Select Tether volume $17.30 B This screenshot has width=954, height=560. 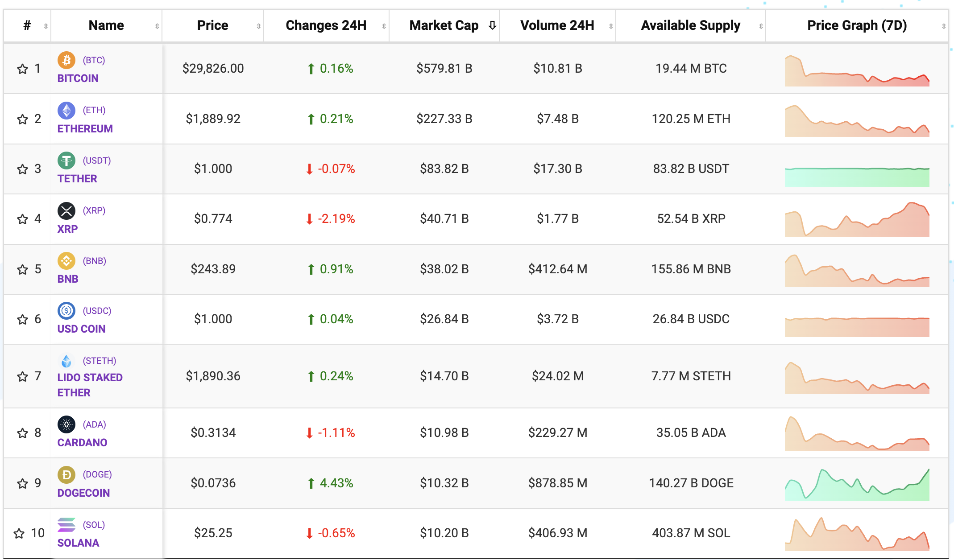(x=558, y=169)
